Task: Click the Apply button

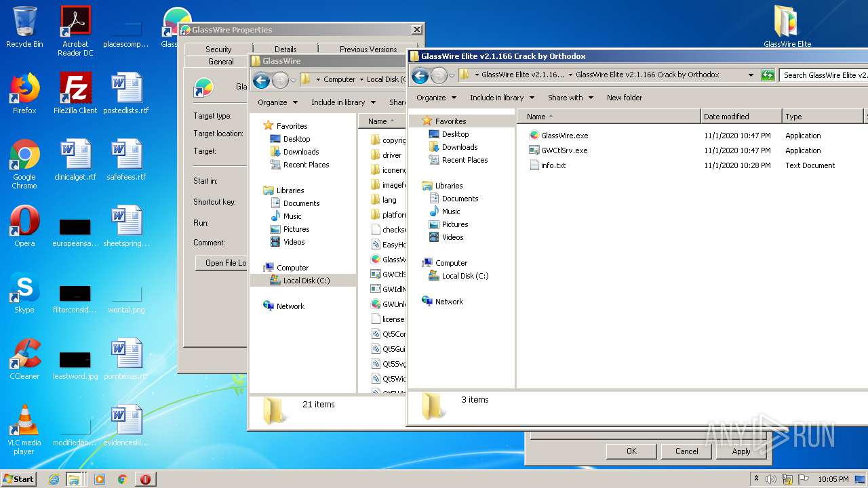Action: click(x=741, y=451)
